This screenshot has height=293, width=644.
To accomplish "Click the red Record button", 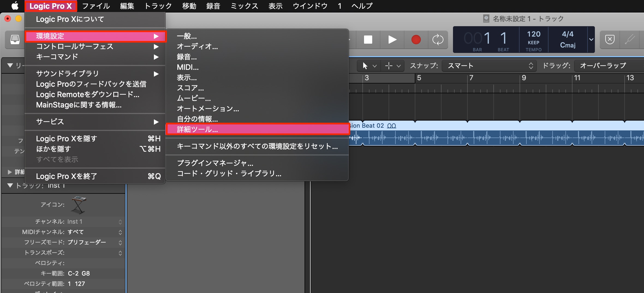I will 416,40.
